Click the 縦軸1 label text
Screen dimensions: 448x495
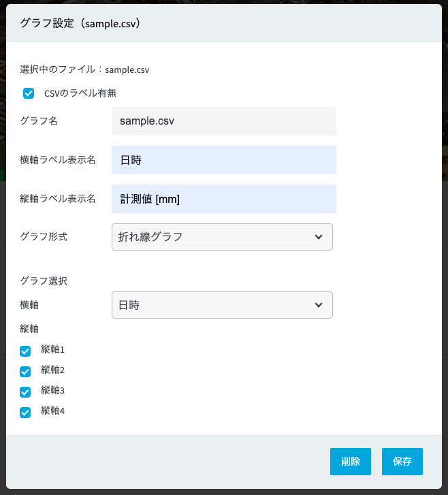[x=52, y=350]
